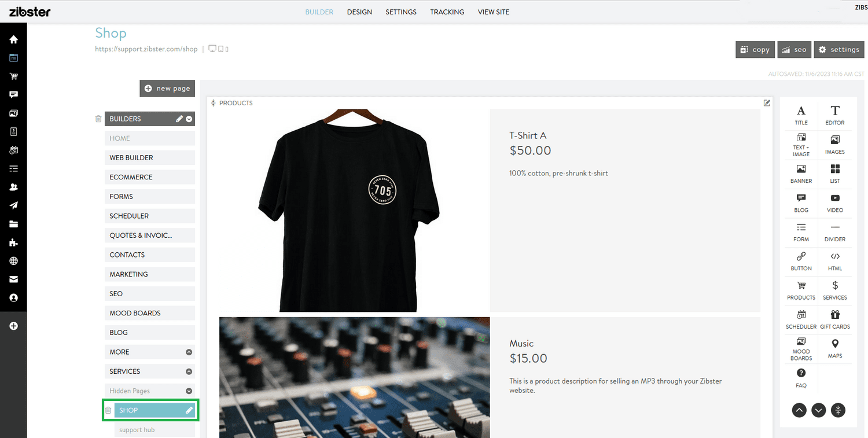The image size is (868, 438).
Task: Click the new page button
Action: pyautogui.click(x=167, y=89)
